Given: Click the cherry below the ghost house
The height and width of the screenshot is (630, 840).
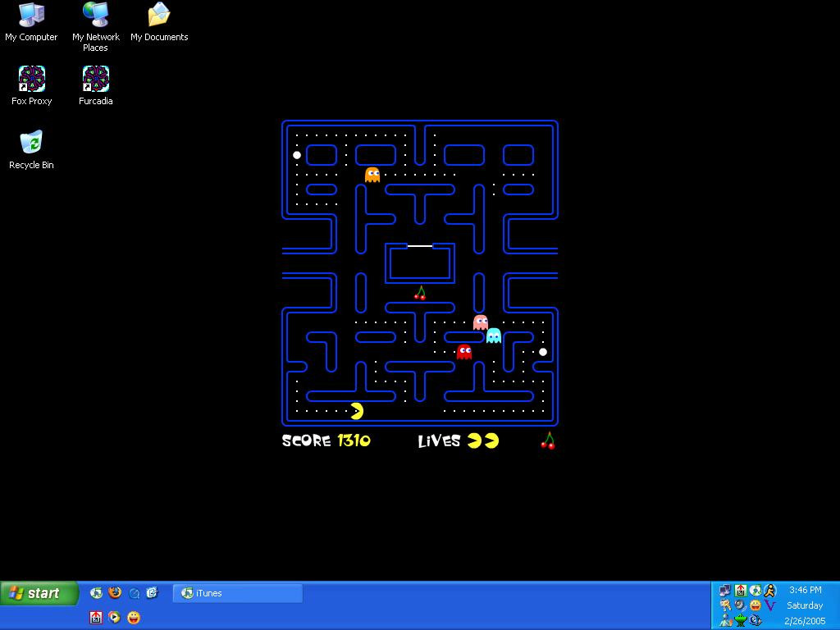Looking at the screenshot, I should 420,293.
